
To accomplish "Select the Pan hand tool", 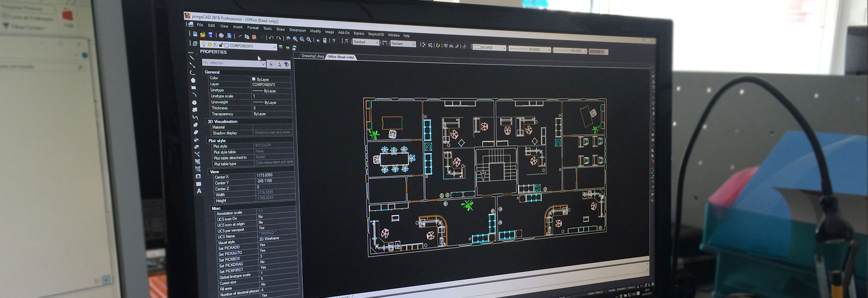I will tap(288, 39).
